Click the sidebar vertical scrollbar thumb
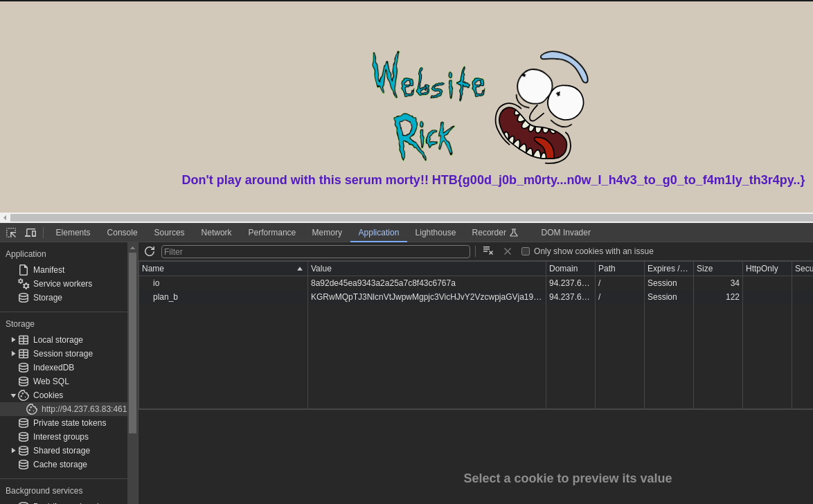Viewport: 813px width, 504px height. point(133,343)
